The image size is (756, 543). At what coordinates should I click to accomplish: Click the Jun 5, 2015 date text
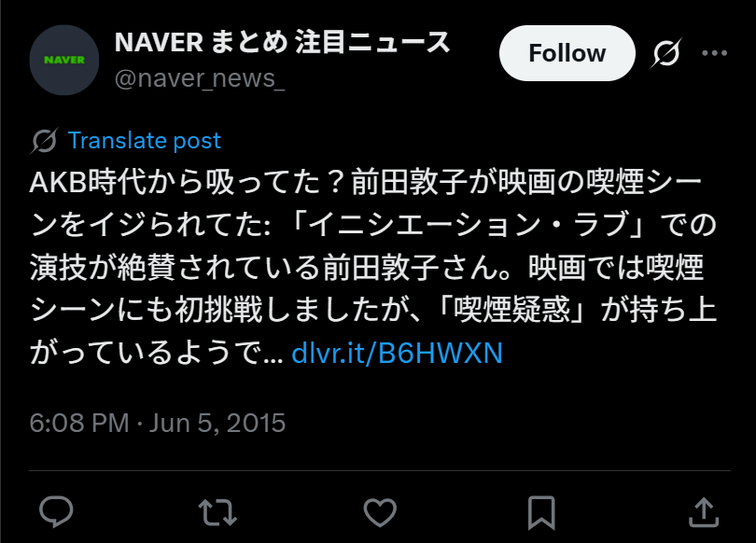[217, 423]
